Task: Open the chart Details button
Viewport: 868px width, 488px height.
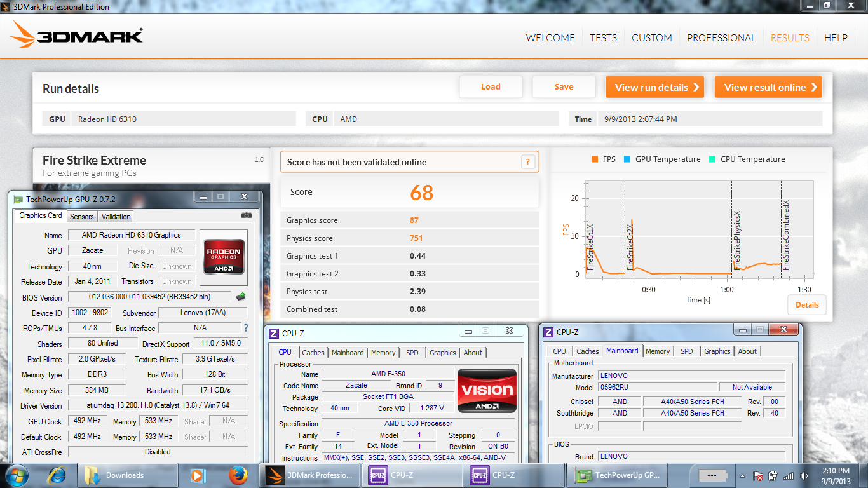Action: coord(807,304)
